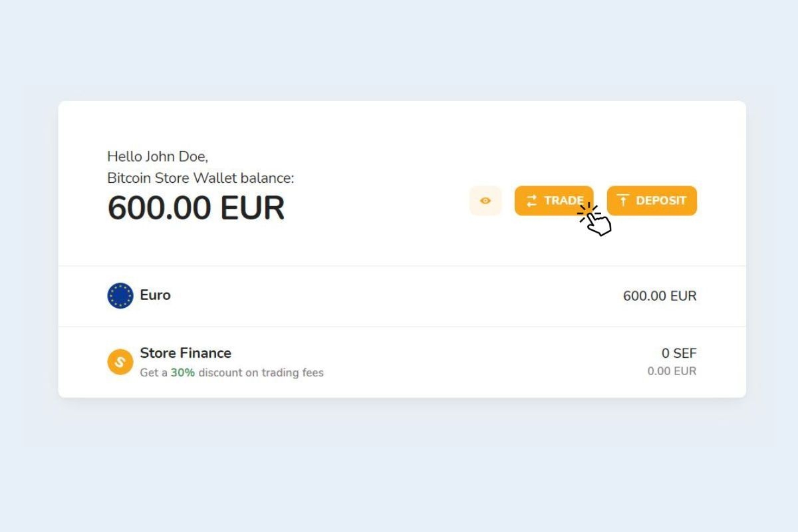798x532 pixels.
Task: Click the "Get a" text under Store Finance
Action: click(154, 373)
